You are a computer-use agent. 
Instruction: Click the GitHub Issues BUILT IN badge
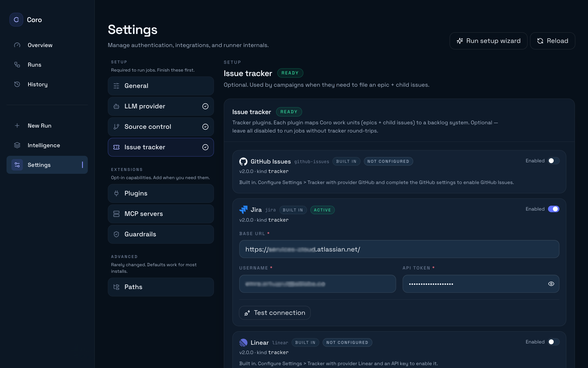(346, 161)
